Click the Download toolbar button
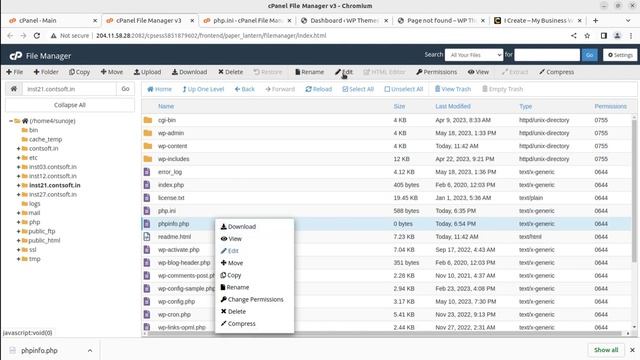 click(189, 72)
